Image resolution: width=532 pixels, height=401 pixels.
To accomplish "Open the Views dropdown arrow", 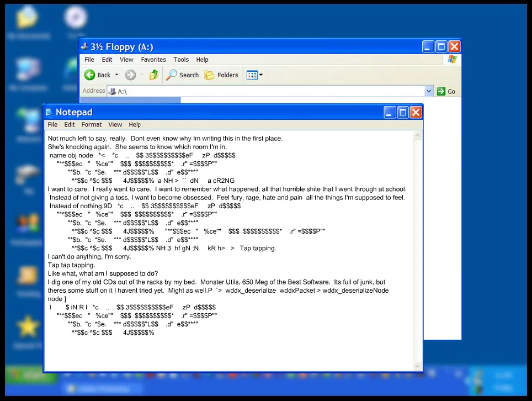I will pyautogui.click(x=261, y=75).
